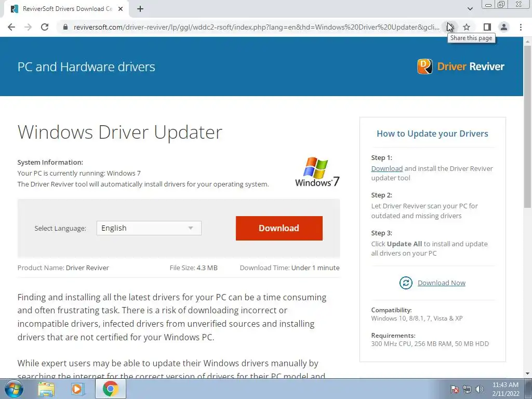The width and height of the screenshot is (532, 399).
Task: Click the address bar URL
Action: pyautogui.click(x=256, y=27)
